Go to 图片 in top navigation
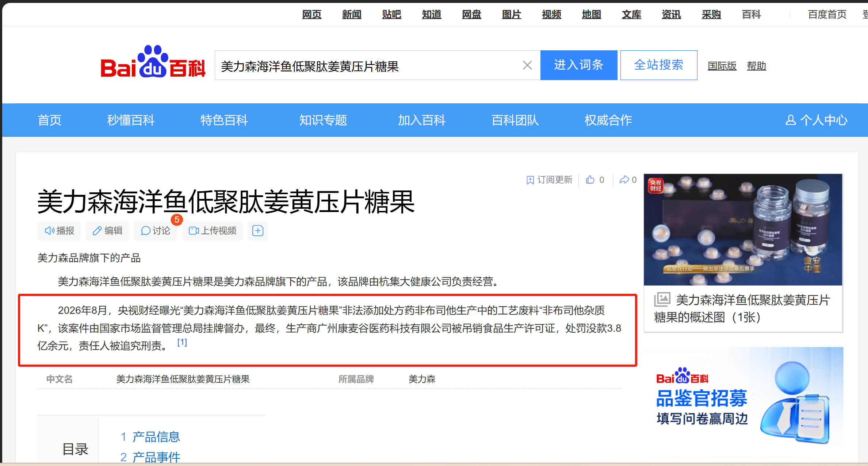Screen dimensions: 868x466 point(512,15)
